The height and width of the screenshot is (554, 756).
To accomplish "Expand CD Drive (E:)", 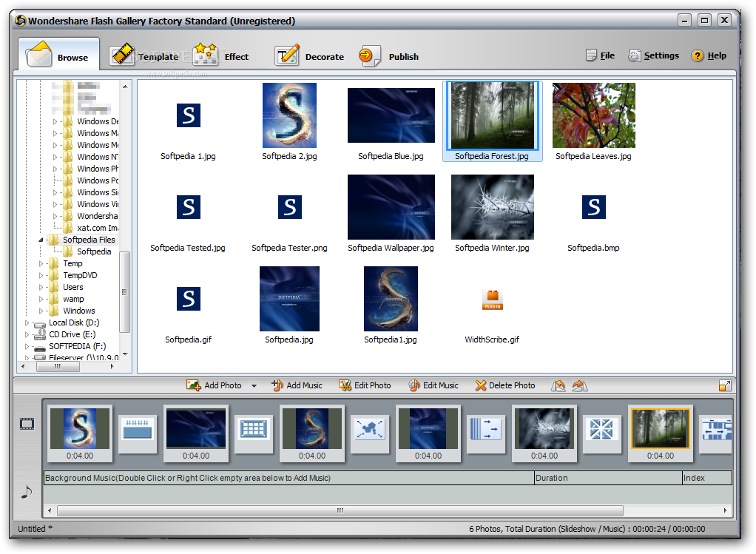I will [x=27, y=334].
